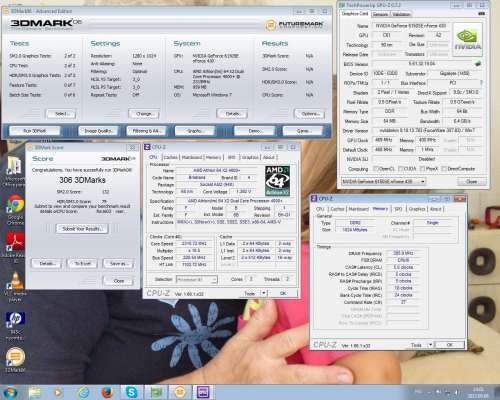Click OK in the CPU-Z Memory window
Viewport: 500px width, 400px height.
click(x=449, y=345)
